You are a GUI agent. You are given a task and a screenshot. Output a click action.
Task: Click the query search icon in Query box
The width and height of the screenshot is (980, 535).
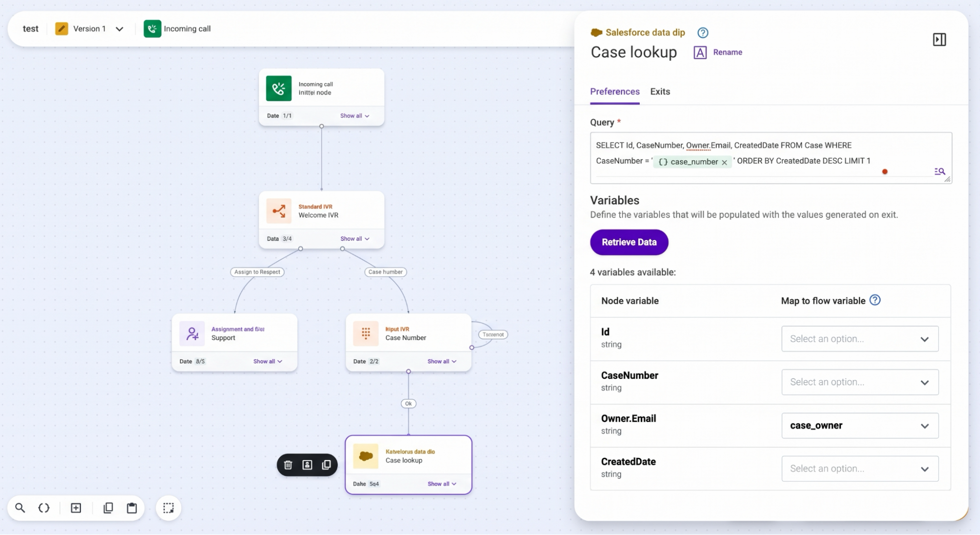939,171
